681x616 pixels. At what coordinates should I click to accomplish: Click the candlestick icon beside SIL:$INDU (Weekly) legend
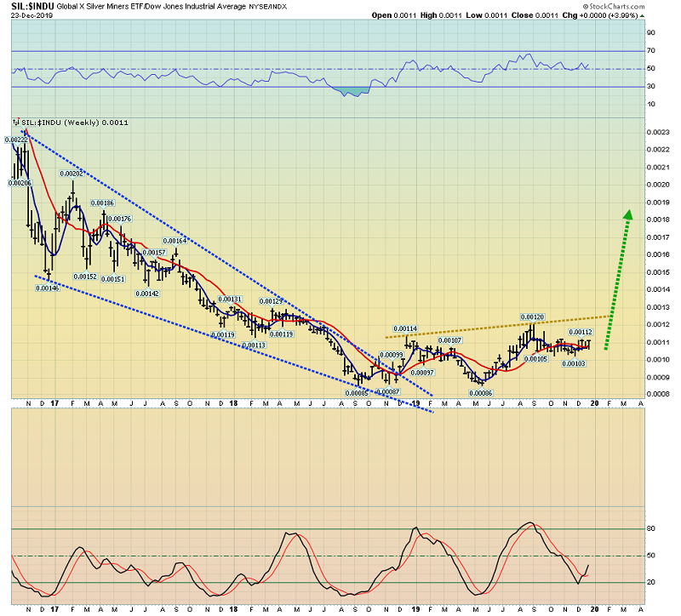[15, 123]
